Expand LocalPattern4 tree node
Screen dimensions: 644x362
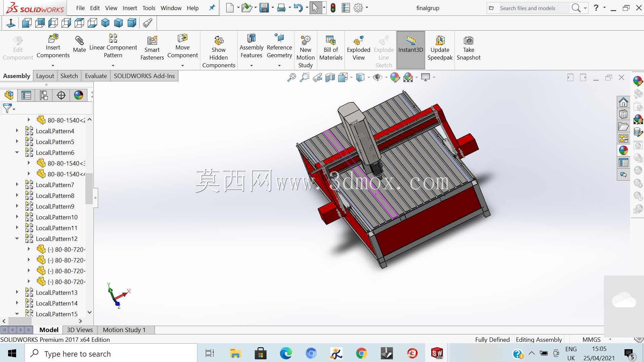click(x=17, y=131)
